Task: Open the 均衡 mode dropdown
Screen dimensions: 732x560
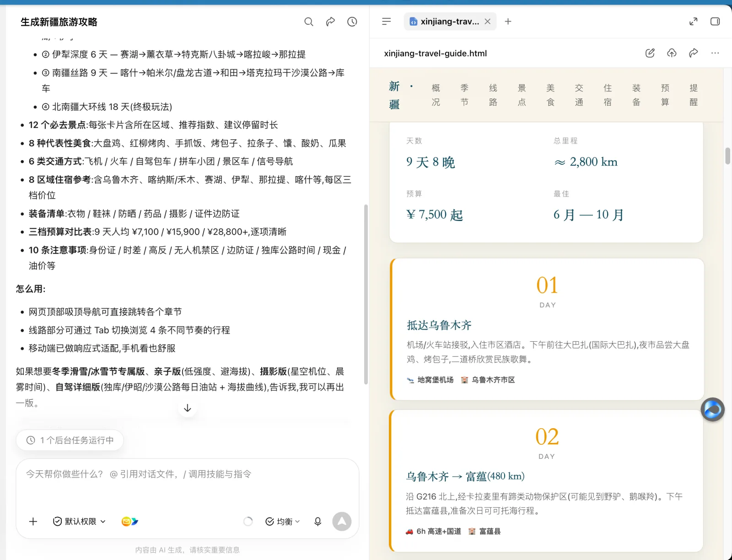Action: click(283, 522)
